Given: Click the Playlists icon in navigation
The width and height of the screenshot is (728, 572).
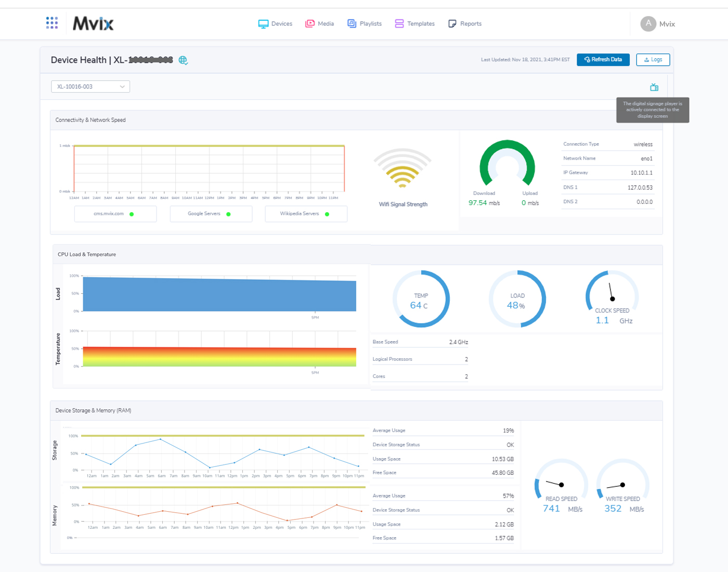Looking at the screenshot, I should pos(352,23).
